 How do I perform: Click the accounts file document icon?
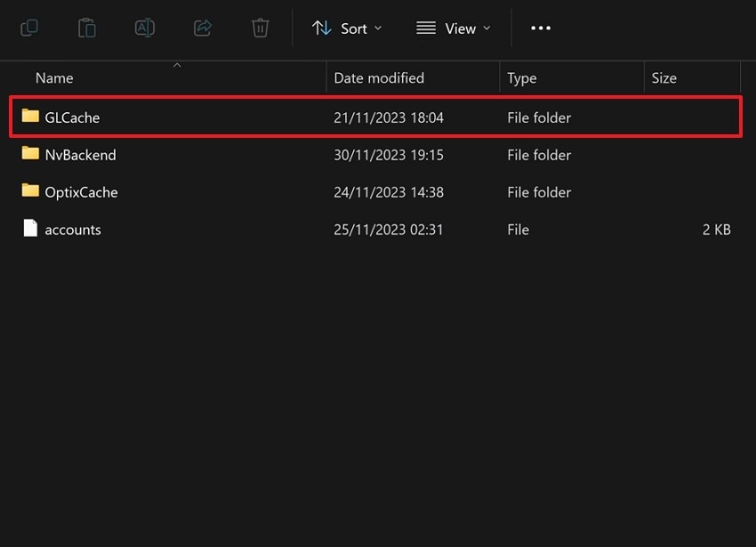pyautogui.click(x=28, y=229)
